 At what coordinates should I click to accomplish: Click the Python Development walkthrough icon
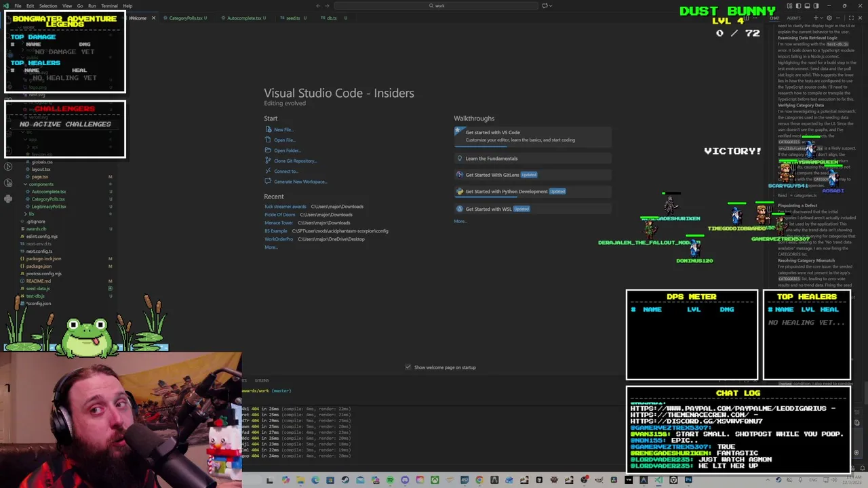(x=460, y=191)
